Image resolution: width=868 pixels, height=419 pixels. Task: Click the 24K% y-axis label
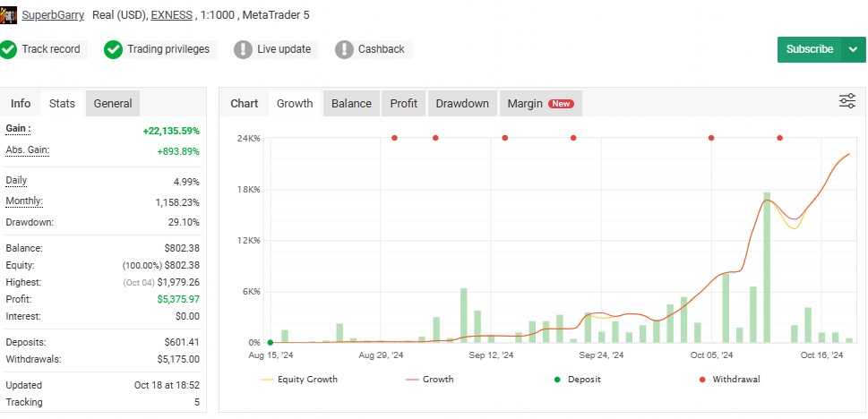pos(248,139)
